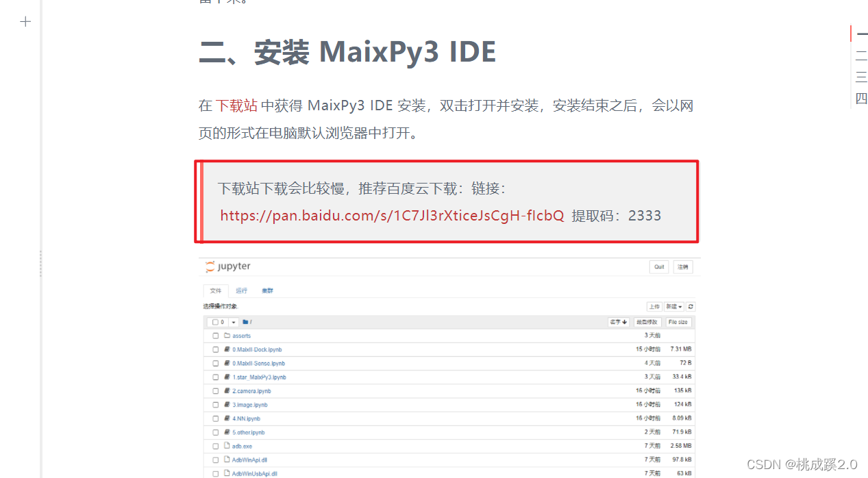
Task: Check the box for 0.MaixII-Sense.ipynb
Action: click(x=216, y=363)
